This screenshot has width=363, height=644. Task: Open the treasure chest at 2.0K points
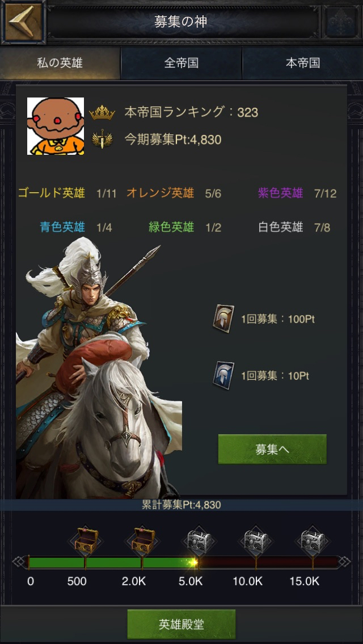(x=143, y=541)
